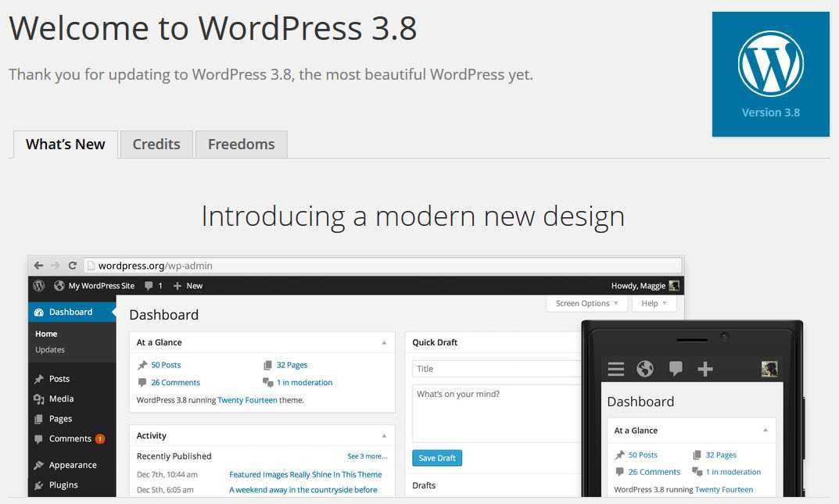
Task: Open the 50 Posts link on desktop dashboard
Action: [166, 365]
